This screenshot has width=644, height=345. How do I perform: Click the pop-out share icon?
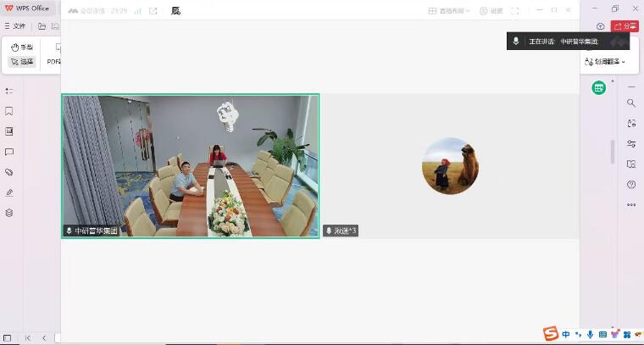[x=153, y=11]
